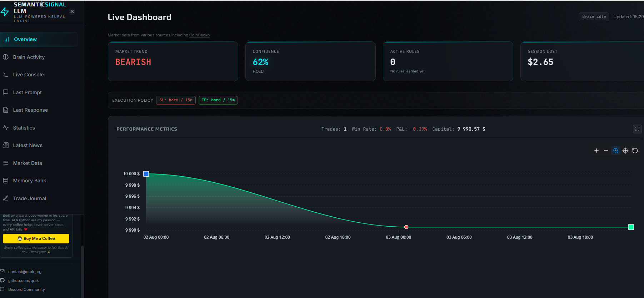Click the SL hard 15m policy badge
644x298 pixels.
176,100
